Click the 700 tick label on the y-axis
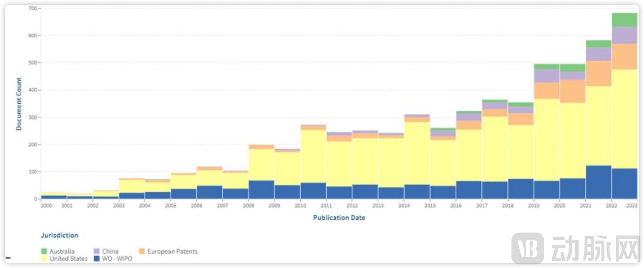 33,8
